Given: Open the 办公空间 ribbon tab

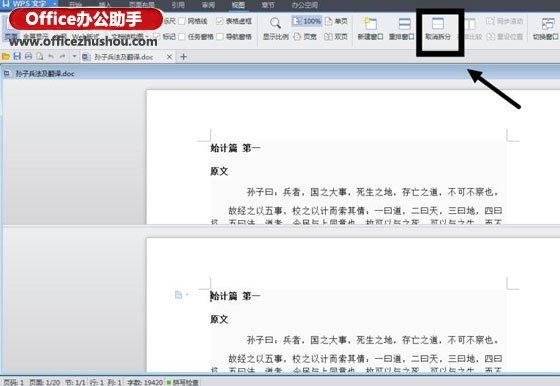Looking at the screenshot, I should point(305,5).
